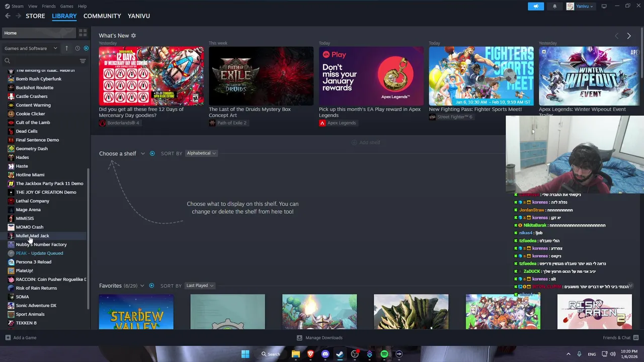Open Windows Start button
644x362 pixels.
[245, 354]
